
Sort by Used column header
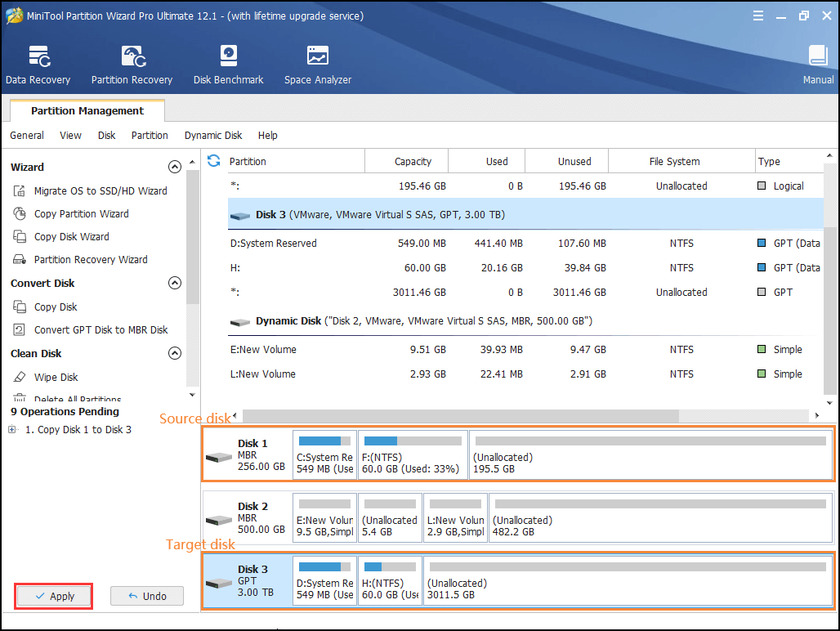click(x=486, y=161)
